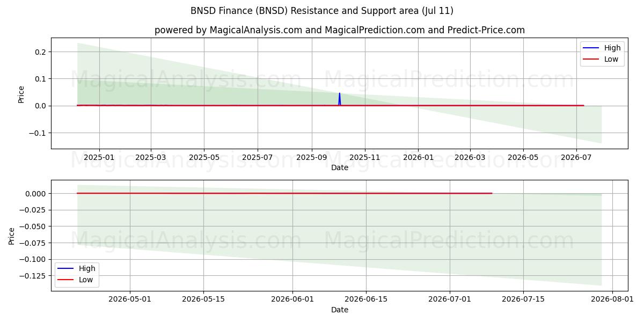Click the red line sample in lower legend
The height and width of the screenshot is (322, 644).
[67, 280]
